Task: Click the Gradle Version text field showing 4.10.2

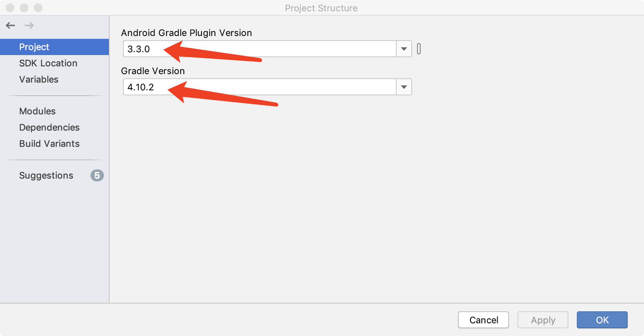Action: coord(260,87)
